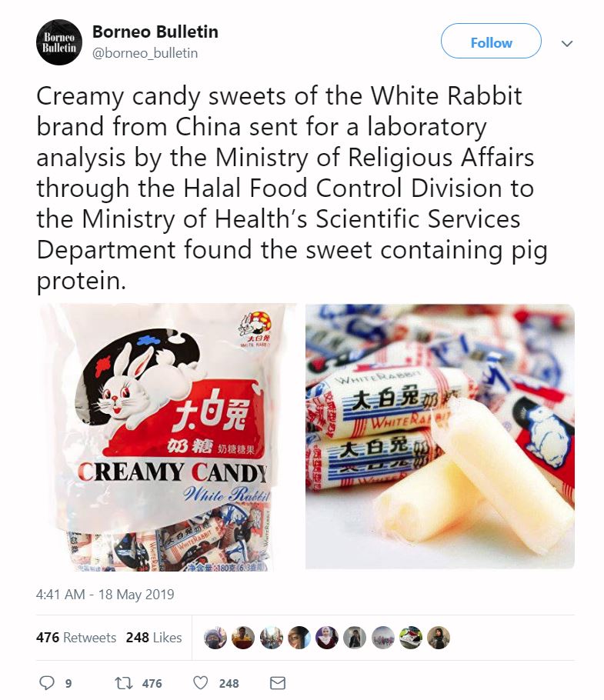Screen dimensions: 604x700
Task: Open the Borneo Bulletin display name link
Action: [155, 32]
